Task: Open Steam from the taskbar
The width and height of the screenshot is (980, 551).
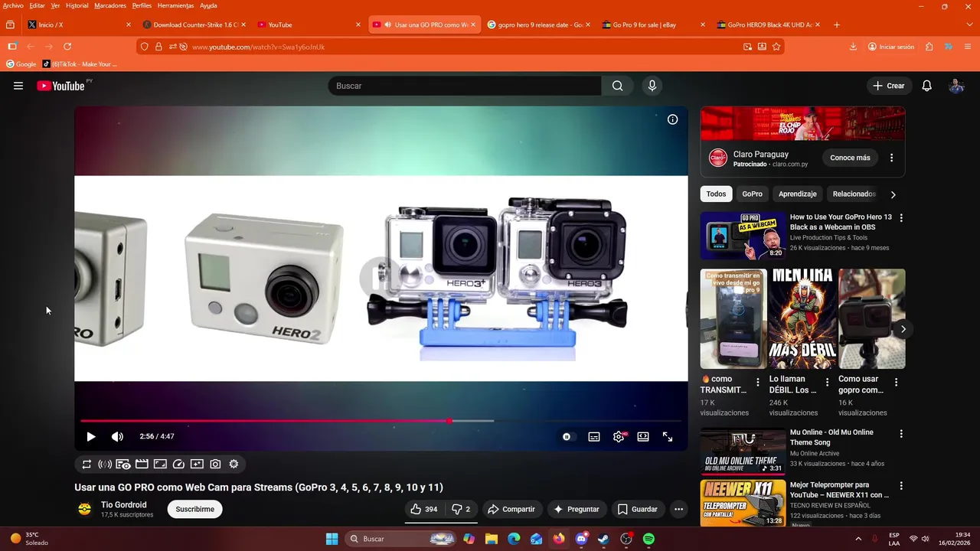Action: (603, 539)
